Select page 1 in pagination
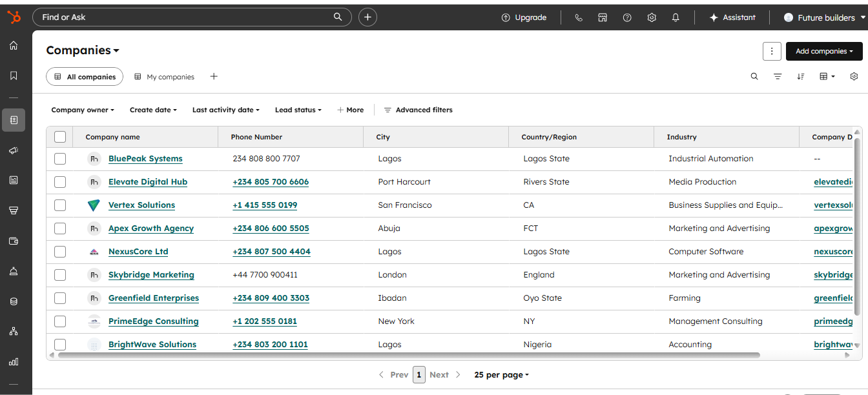The height and width of the screenshot is (395, 868). [419, 375]
